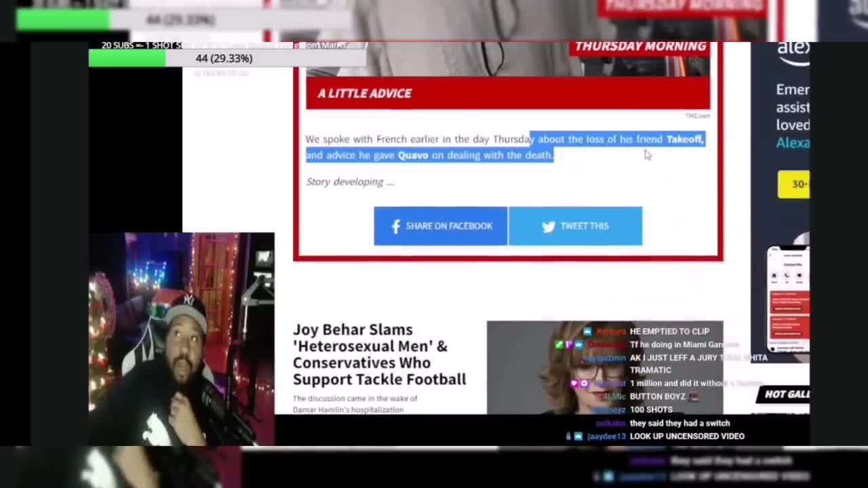Click the '100 SHOTS' chat message
This screenshot has height=488, width=868.
pos(651,410)
